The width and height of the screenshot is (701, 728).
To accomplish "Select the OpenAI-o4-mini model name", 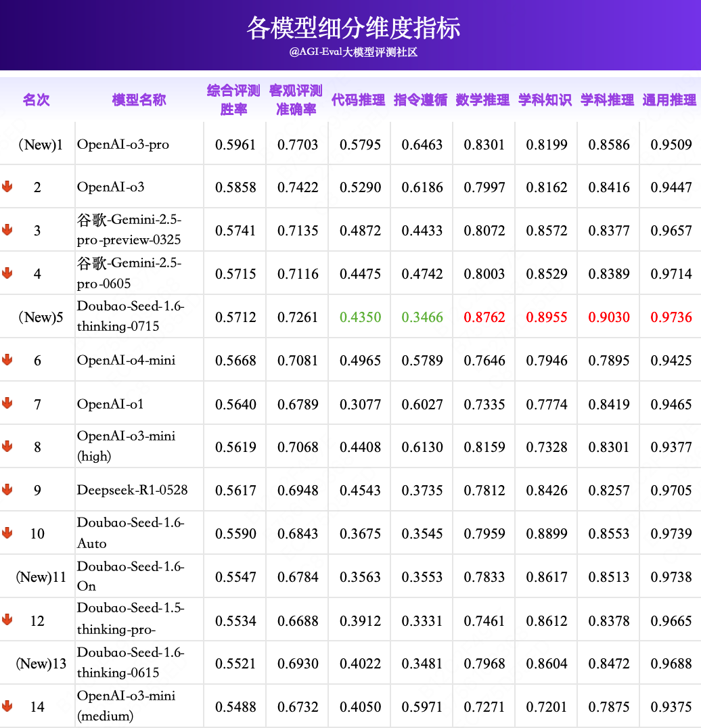I will (127, 361).
